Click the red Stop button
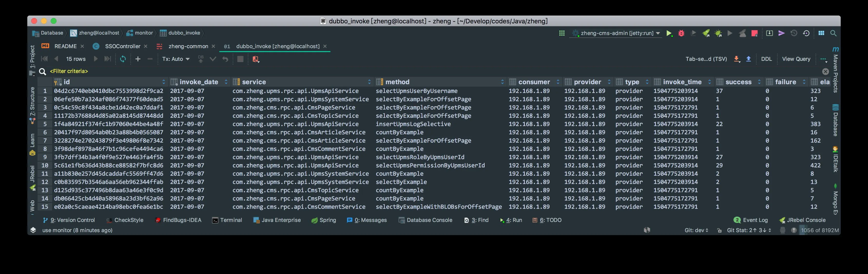Viewport: 868px width, 274px height. pyautogui.click(x=754, y=33)
